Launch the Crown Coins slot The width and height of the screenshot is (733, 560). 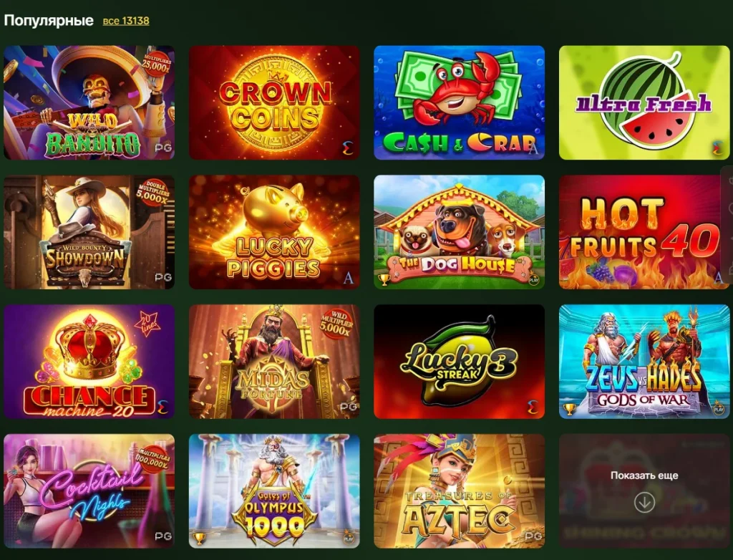[274, 102]
